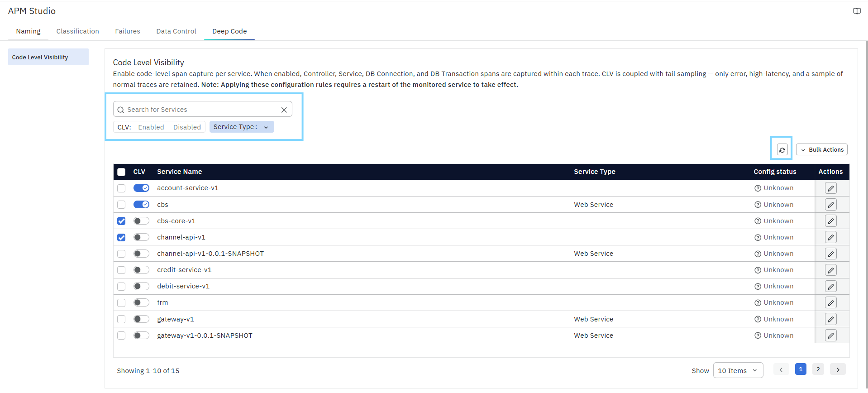Edit cbs-core-v1 using pencil icon

point(830,221)
